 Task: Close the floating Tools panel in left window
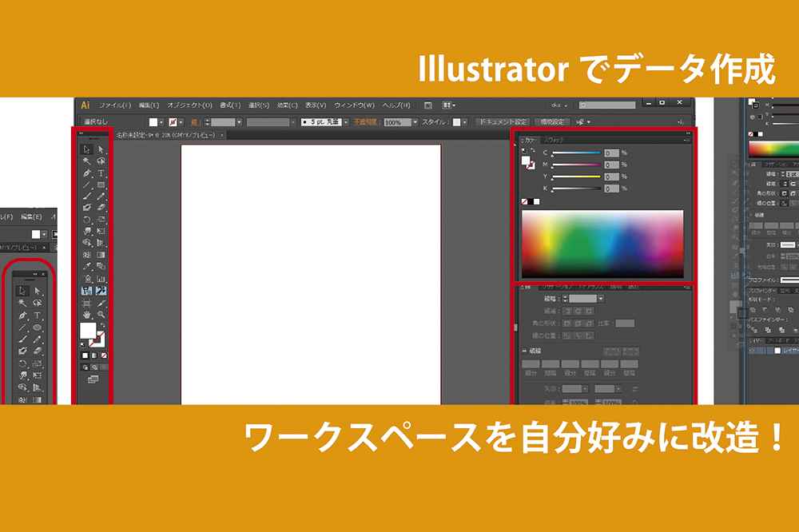43,274
